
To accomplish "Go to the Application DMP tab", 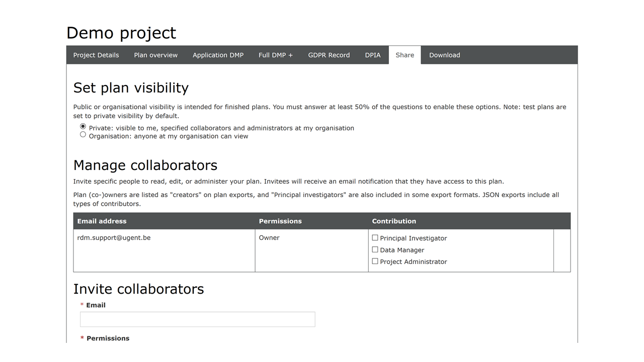I will click(x=218, y=55).
